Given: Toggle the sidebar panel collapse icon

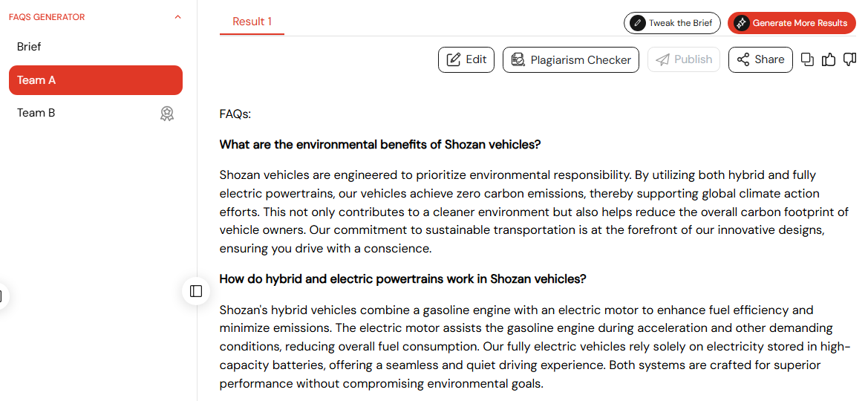Looking at the screenshot, I should point(196,291).
